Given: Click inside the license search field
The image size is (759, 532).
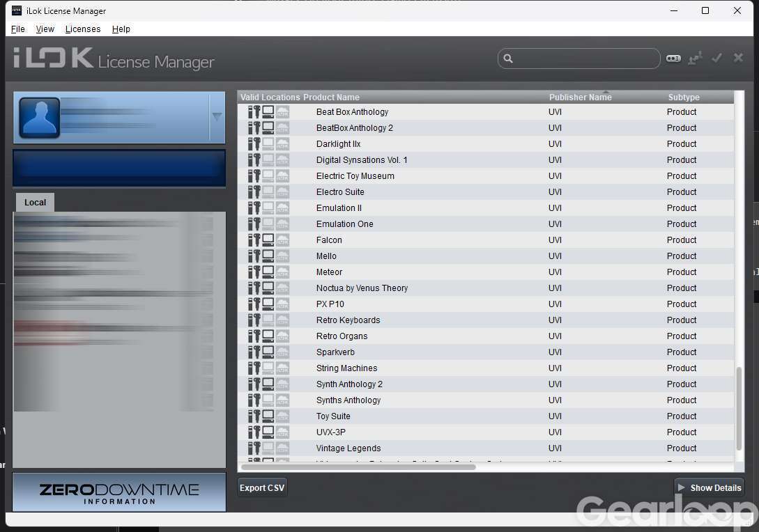Looking at the screenshot, I should (x=579, y=58).
